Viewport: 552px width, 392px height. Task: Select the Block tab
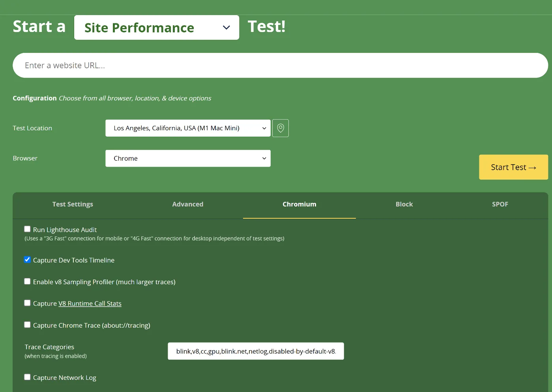tap(404, 204)
